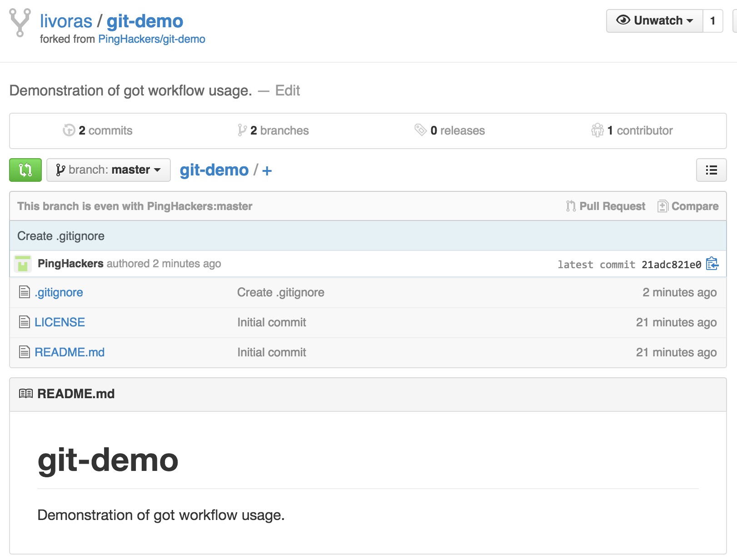Open the LICENSE file

coord(60,322)
